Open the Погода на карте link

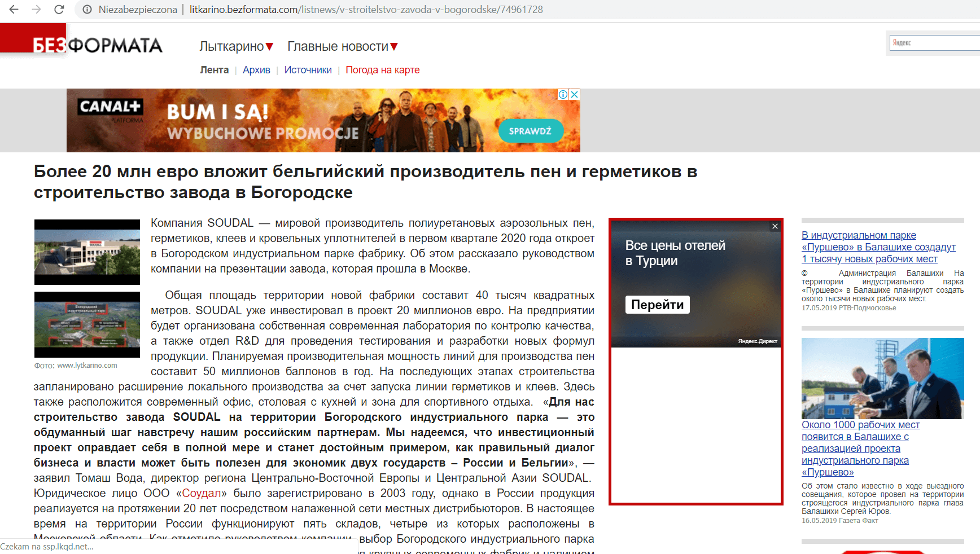click(383, 70)
